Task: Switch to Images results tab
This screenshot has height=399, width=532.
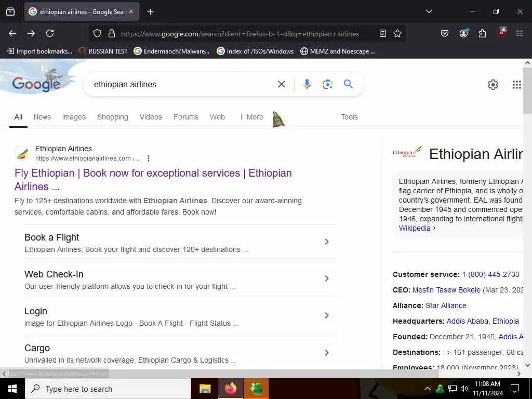Action: coord(74,117)
